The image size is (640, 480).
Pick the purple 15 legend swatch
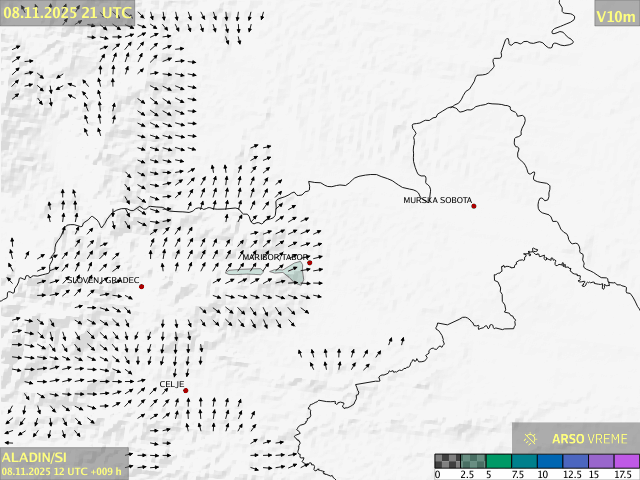click(x=601, y=461)
